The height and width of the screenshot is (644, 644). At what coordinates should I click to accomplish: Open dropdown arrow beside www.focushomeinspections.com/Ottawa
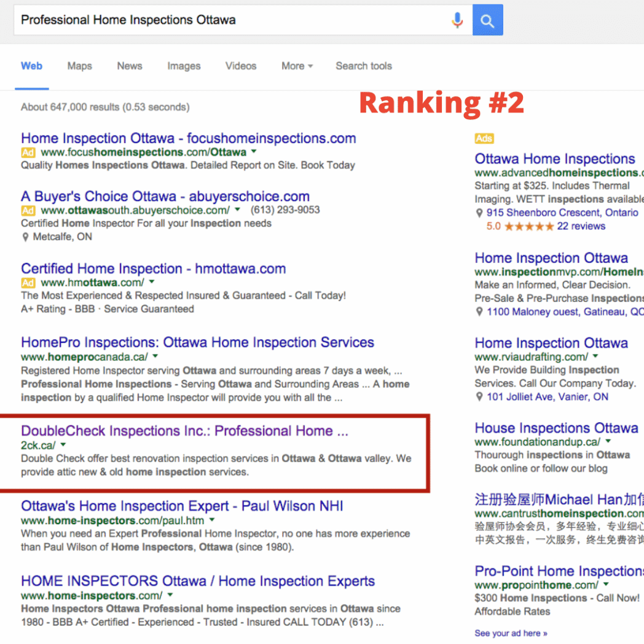coord(254,152)
